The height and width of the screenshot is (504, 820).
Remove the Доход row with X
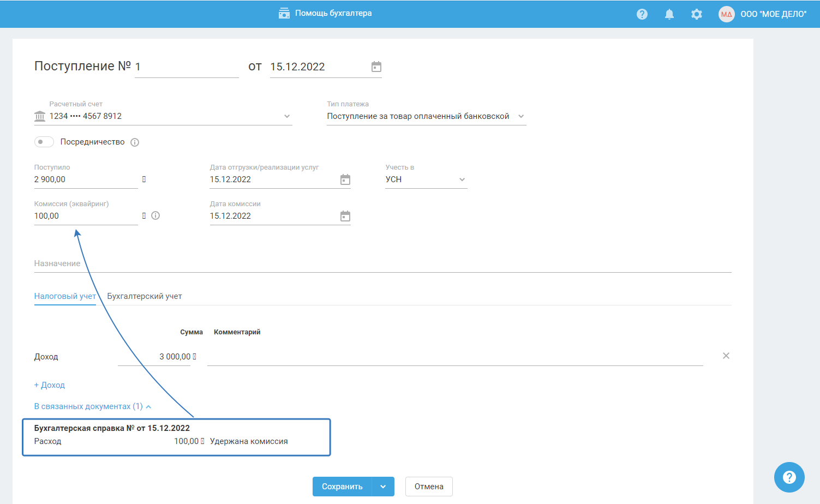(x=726, y=356)
